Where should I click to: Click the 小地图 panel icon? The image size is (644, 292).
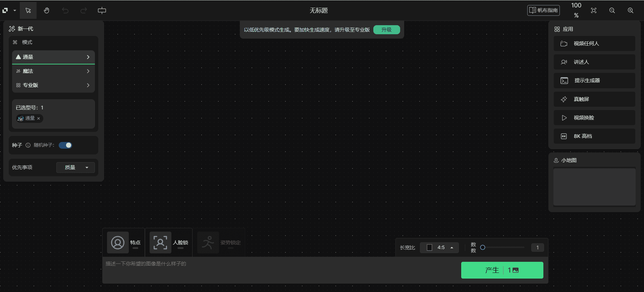click(x=556, y=160)
